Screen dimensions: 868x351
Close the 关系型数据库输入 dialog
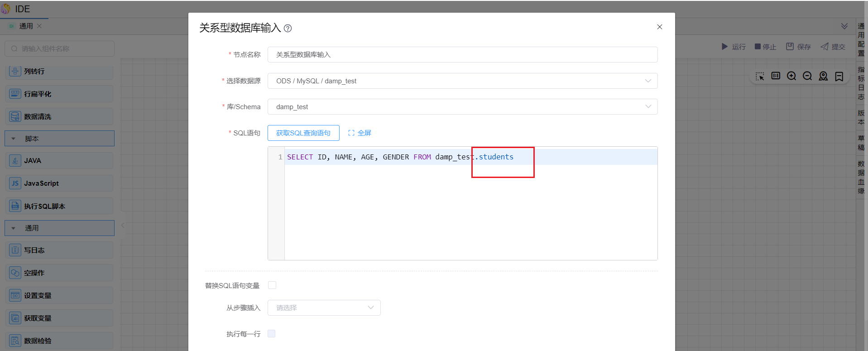pyautogui.click(x=660, y=27)
